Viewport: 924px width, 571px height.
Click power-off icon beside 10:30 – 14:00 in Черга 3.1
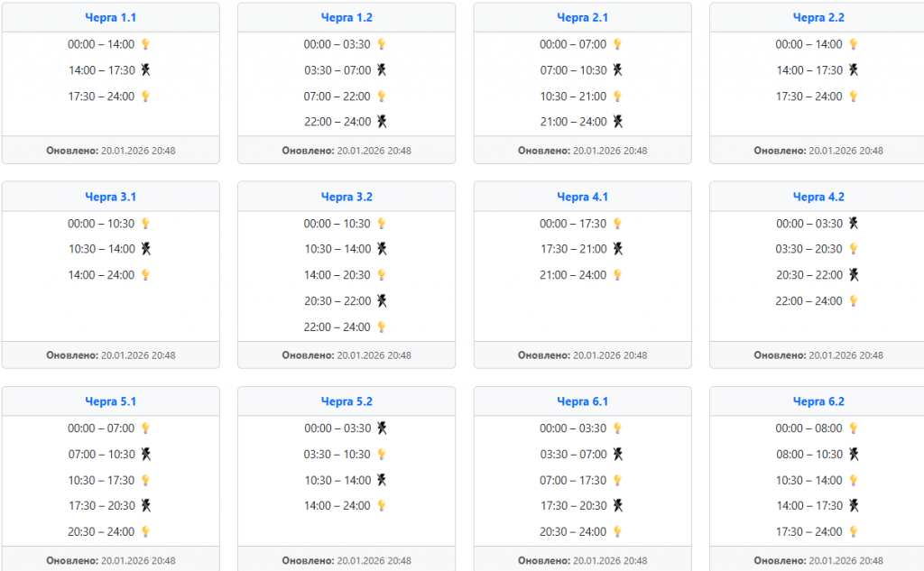point(145,249)
